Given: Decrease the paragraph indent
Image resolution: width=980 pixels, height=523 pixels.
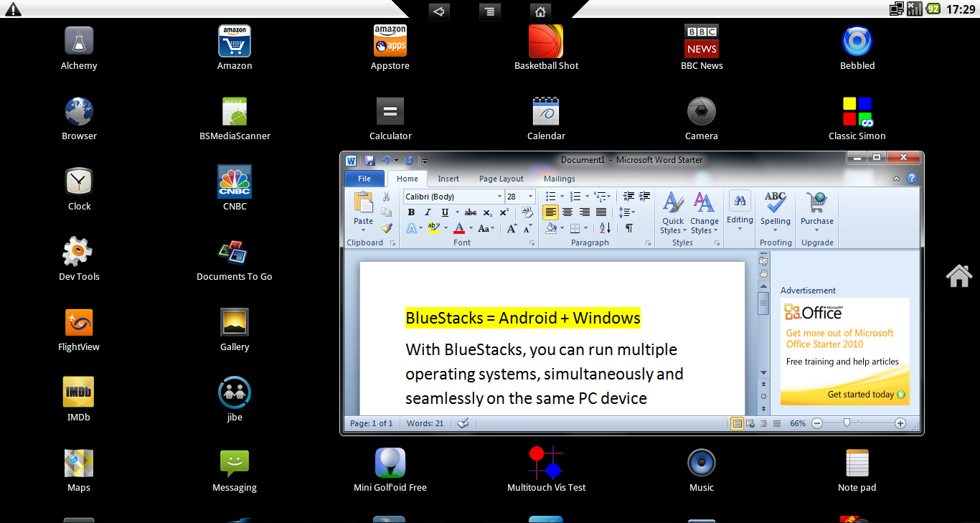Looking at the screenshot, I should tap(629, 197).
